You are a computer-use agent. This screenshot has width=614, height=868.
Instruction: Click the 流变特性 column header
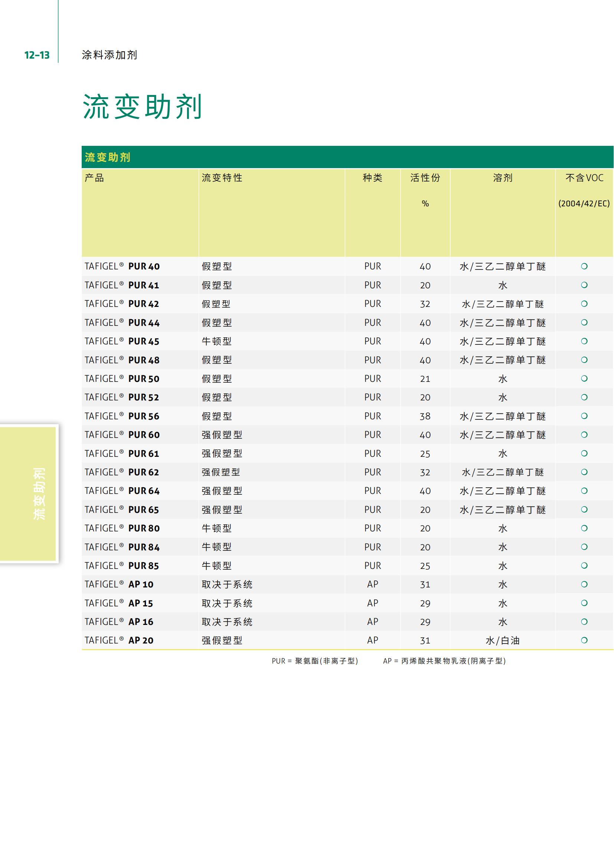222,178
